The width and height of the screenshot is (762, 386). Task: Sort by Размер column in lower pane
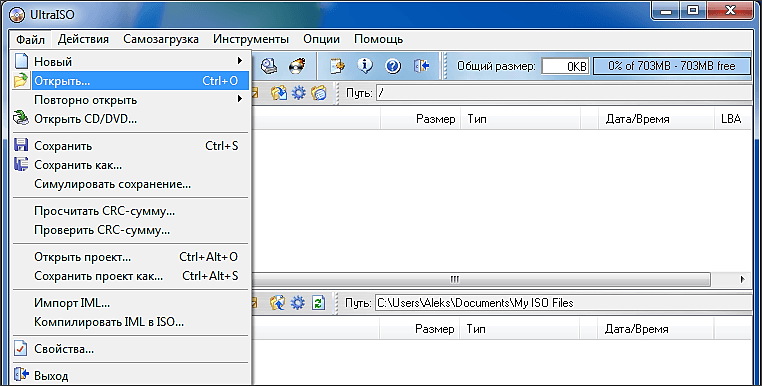click(419, 329)
